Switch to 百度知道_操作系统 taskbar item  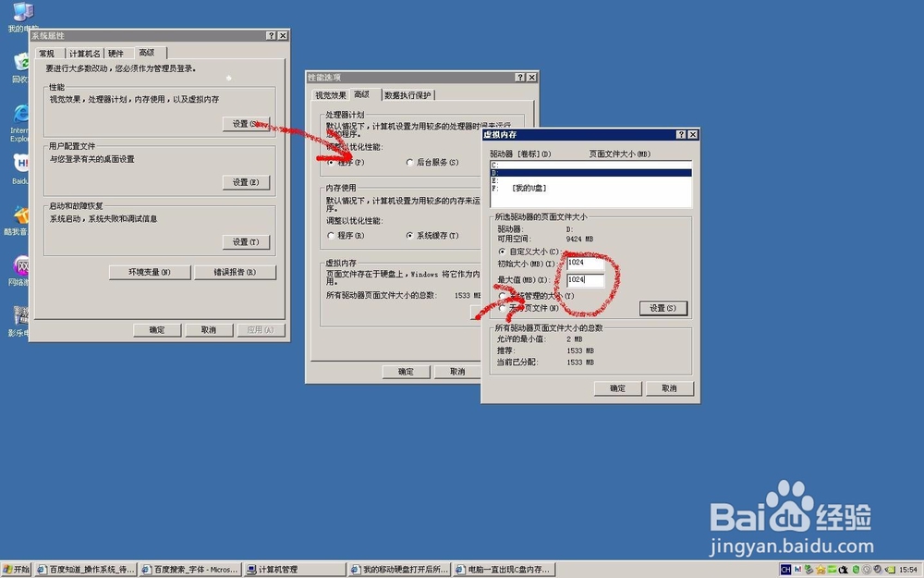tap(85, 570)
